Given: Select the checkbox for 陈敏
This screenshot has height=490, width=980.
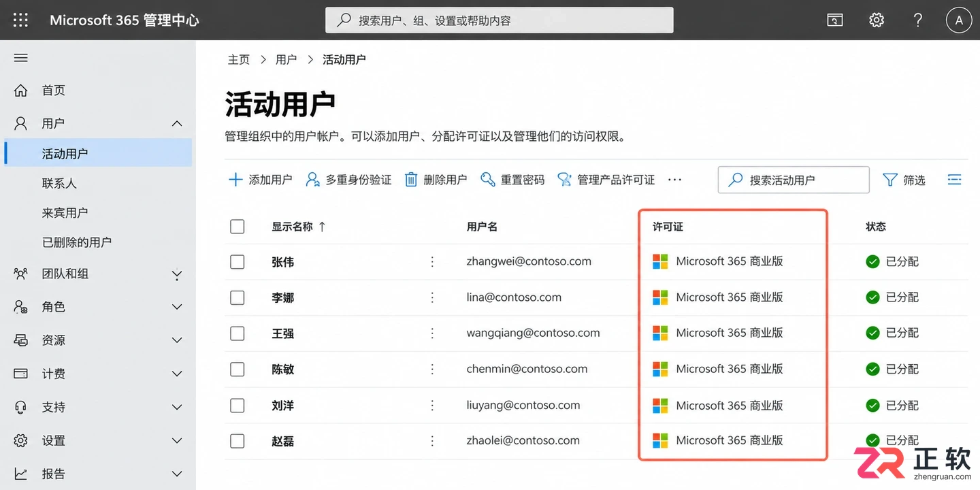Looking at the screenshot, I should (x=237, y=369).
